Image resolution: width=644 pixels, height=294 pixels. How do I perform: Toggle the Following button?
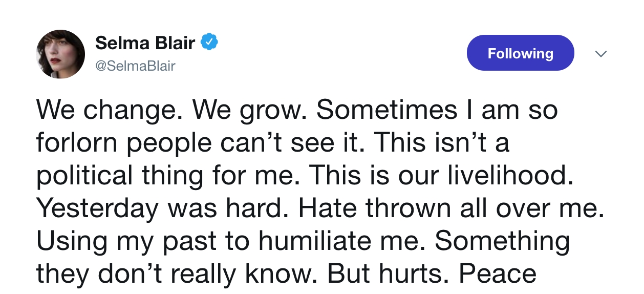tap(520, 53)
